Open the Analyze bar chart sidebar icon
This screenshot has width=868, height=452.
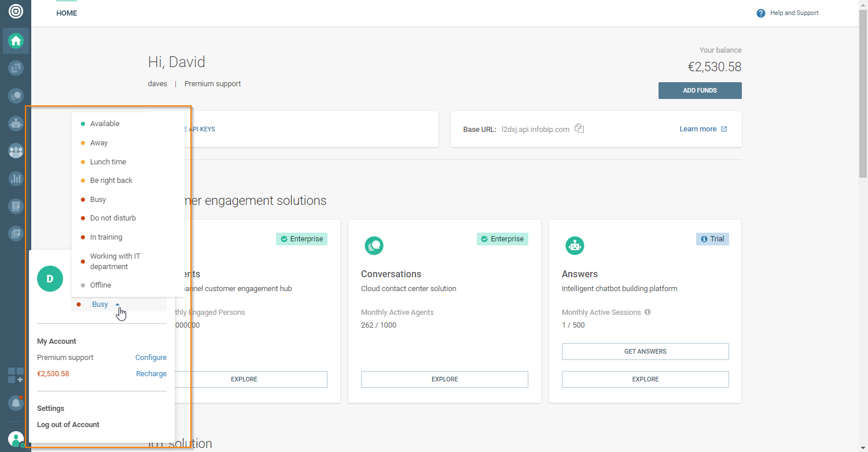pos(16,179)
